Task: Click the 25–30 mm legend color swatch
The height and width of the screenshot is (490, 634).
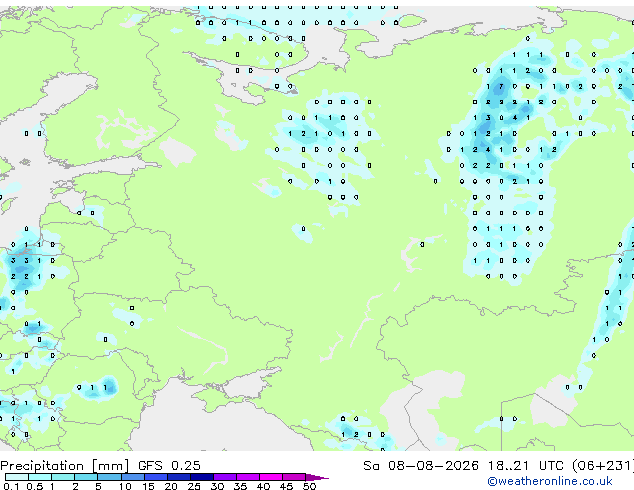Action: tap(201, 477)
